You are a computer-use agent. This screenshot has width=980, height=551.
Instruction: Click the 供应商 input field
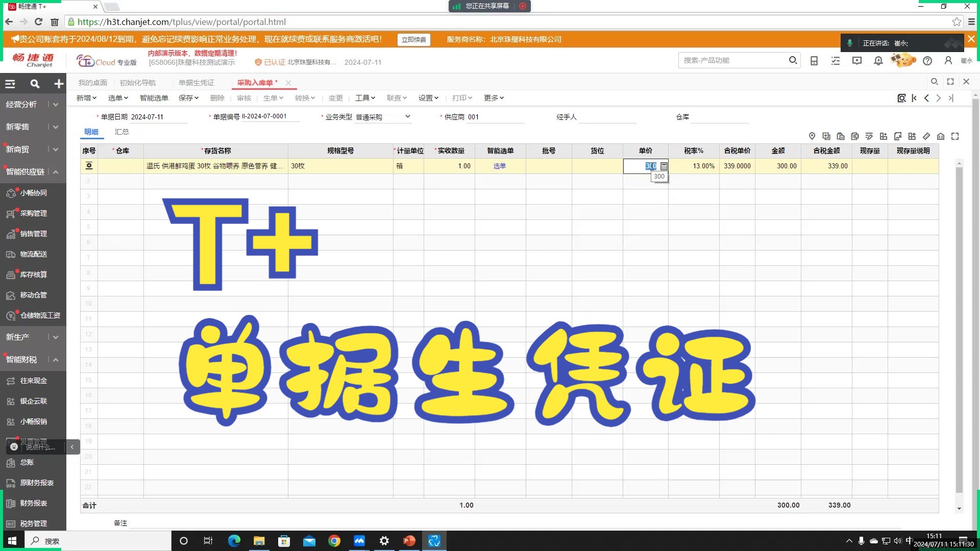click(x=495, y=117)
